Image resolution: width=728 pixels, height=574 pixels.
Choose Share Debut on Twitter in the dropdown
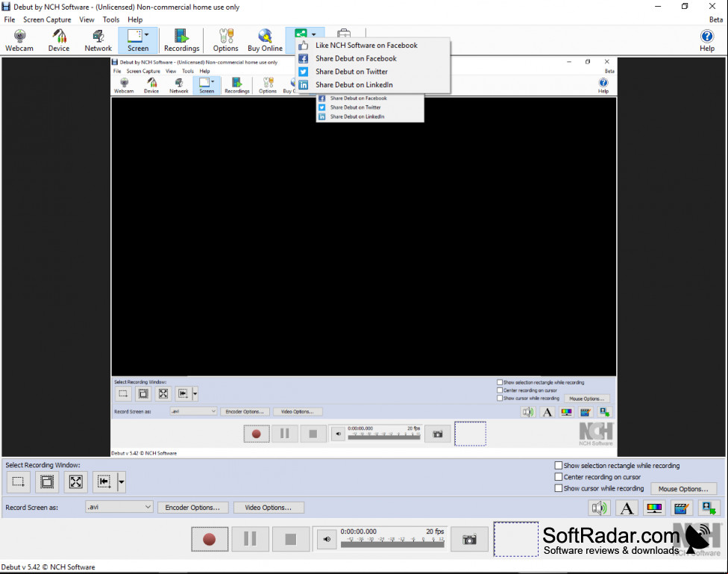[x=373, y=72]
